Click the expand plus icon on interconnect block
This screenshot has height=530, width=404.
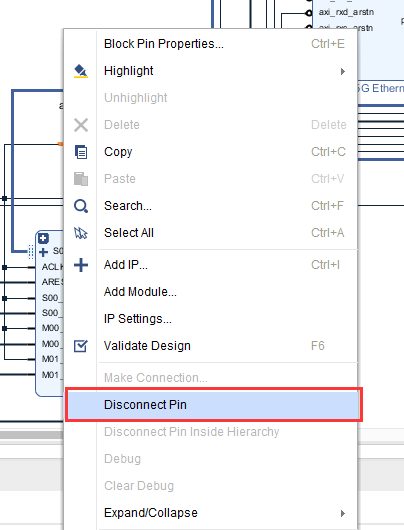coord(43,238)
